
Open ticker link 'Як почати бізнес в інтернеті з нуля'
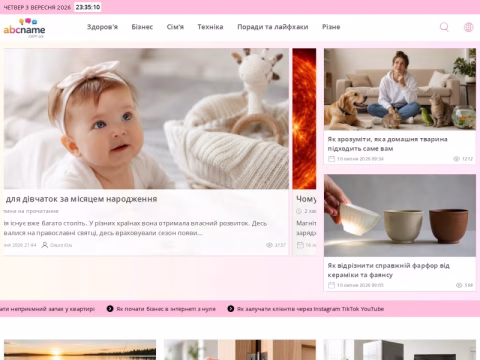[x=166, y=309]
